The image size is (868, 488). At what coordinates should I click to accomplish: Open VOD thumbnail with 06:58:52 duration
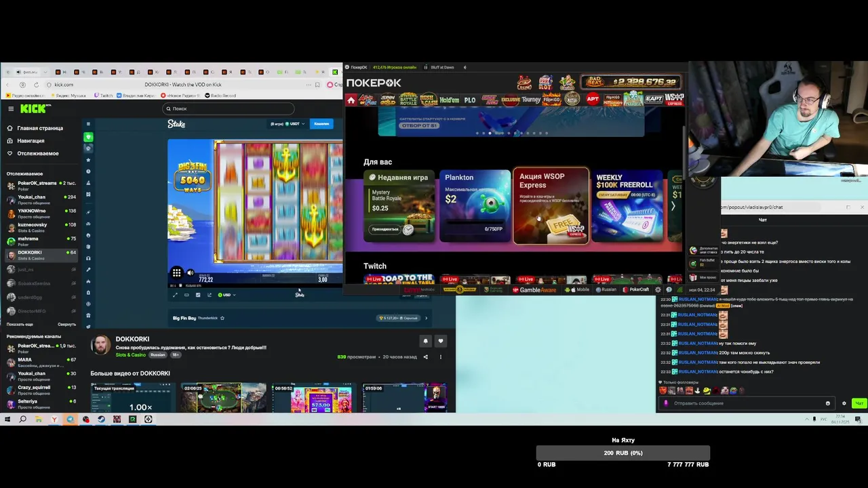tap(313, 398)
